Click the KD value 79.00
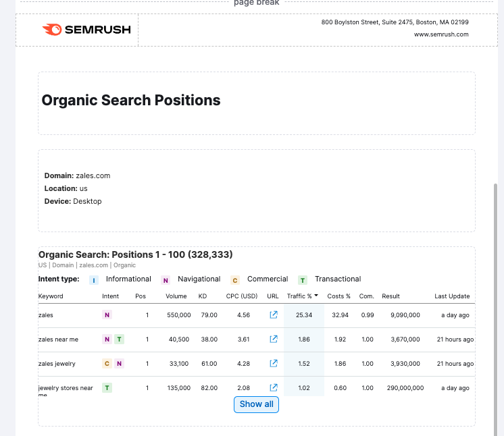504x436 pixels. (x=209, y=315)
